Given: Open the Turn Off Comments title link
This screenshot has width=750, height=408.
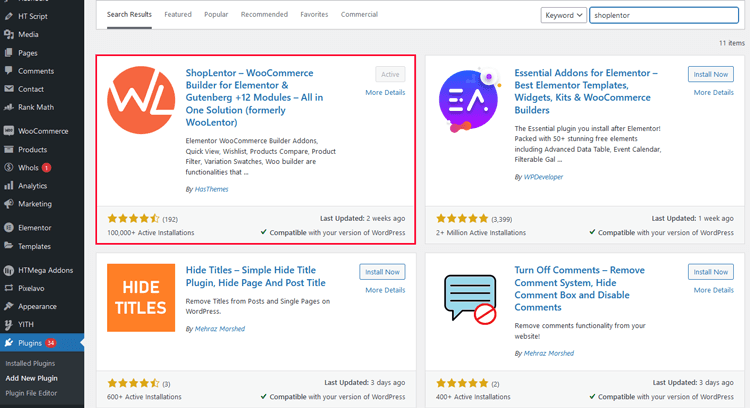Looking at the screenshot, I should 579,289.
